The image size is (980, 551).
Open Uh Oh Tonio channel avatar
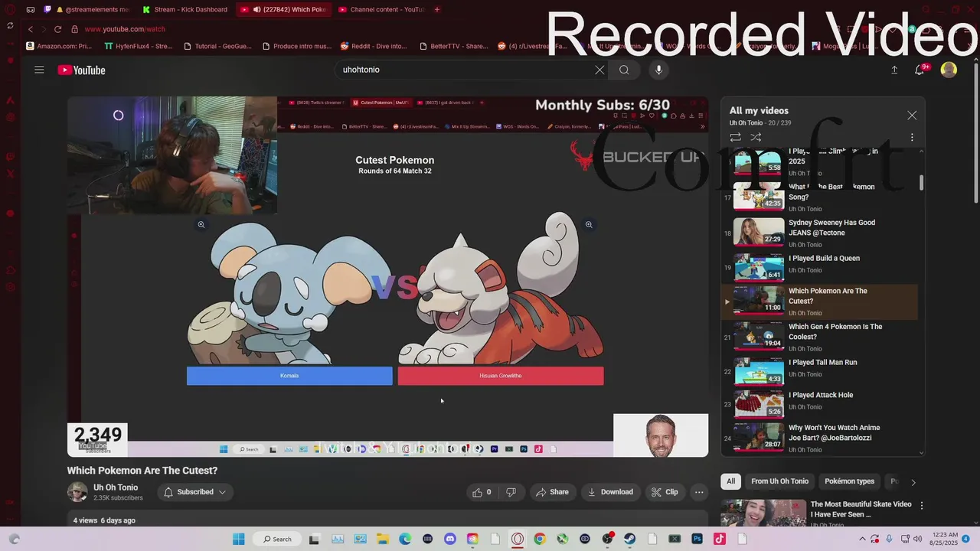click(x=77, y=492)
